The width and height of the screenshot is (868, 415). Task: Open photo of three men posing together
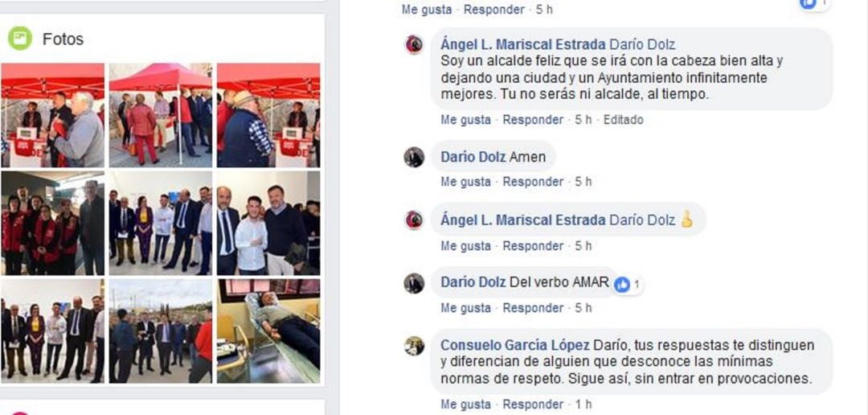coord(268,223)
